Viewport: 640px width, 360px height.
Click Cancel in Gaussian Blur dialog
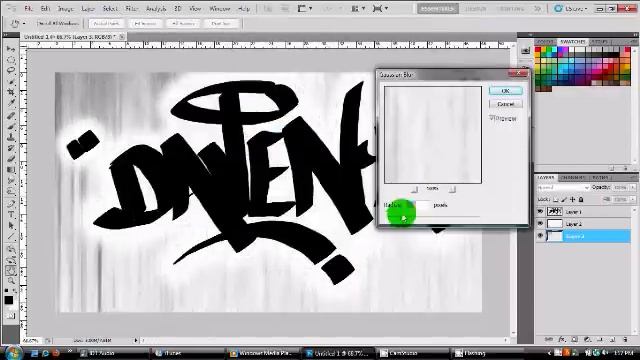coord(506,104)
